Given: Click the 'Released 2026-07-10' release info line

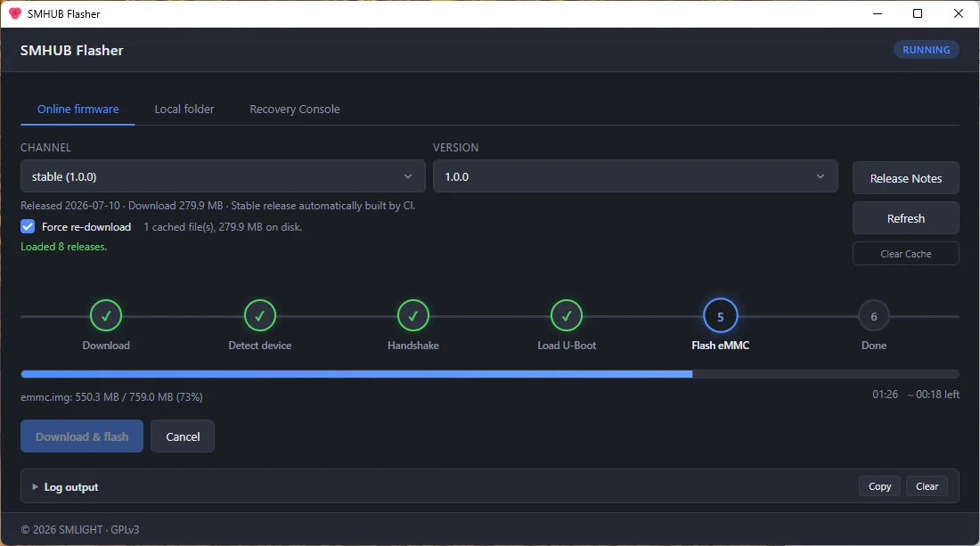Looking at the screenshot, I should pyautogui.click(x=217, y=206).
